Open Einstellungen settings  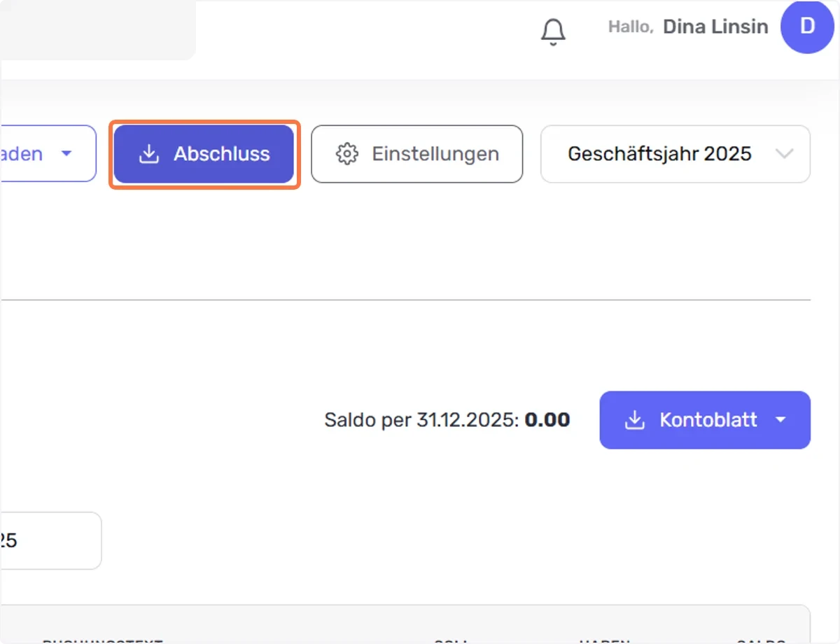[x=417, y=154]
